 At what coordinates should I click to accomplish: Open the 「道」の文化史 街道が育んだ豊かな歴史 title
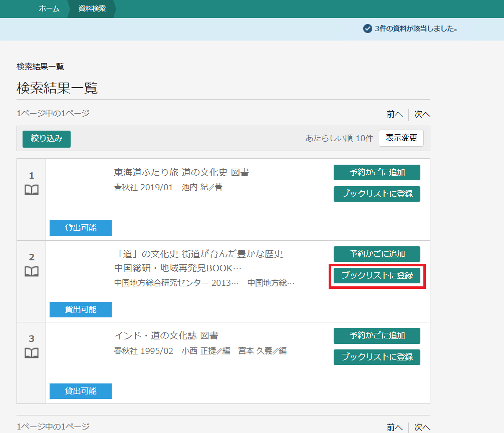[198, 254]
